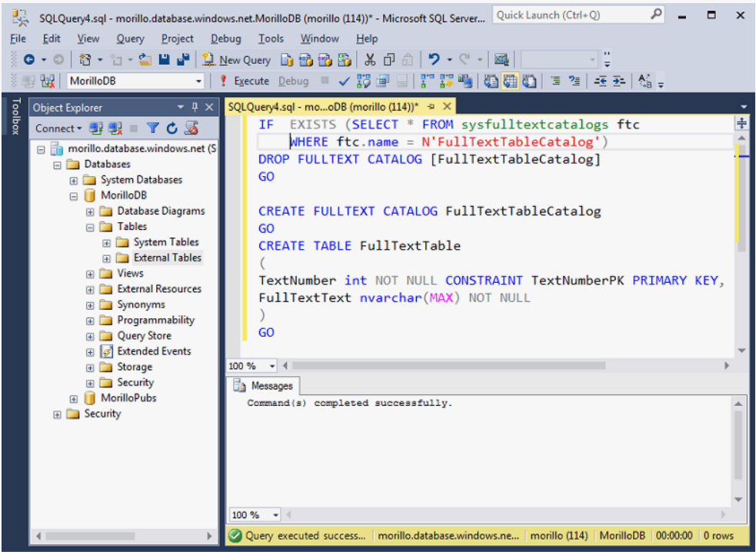This screenshot has width=756, height=552.
Task: Click the Disconnect icon in Object Explorer
Action: click(115, 128)
